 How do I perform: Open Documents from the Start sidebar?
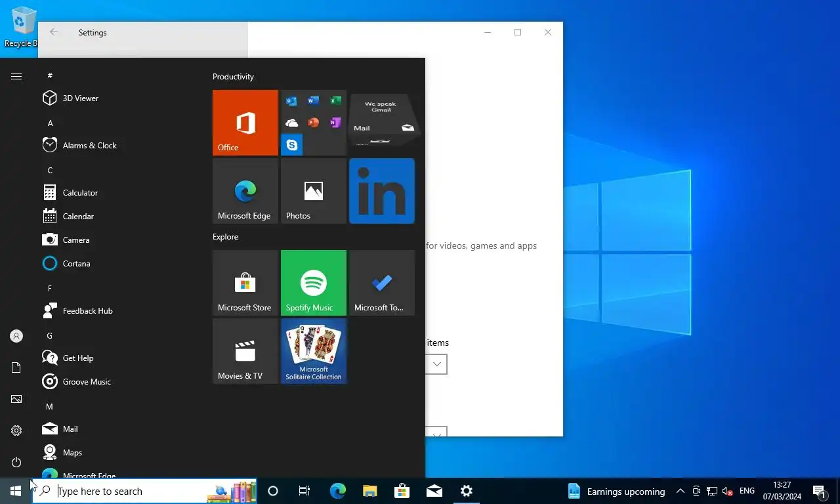(16, 367)
